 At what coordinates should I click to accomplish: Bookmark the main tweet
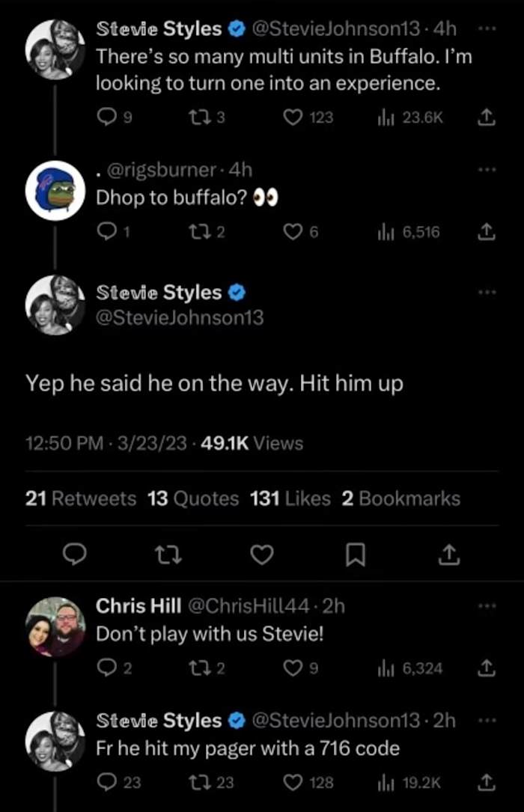pyautogui.click(x=356, y=555)
